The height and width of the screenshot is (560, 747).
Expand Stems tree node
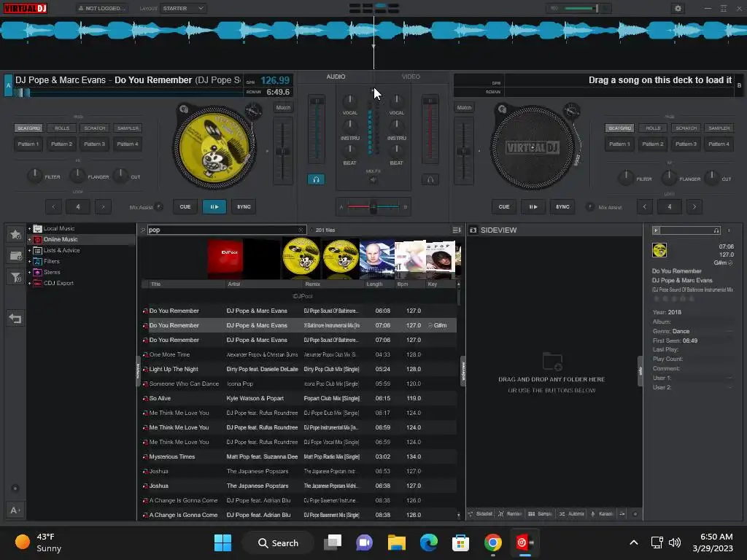(29, 273)
